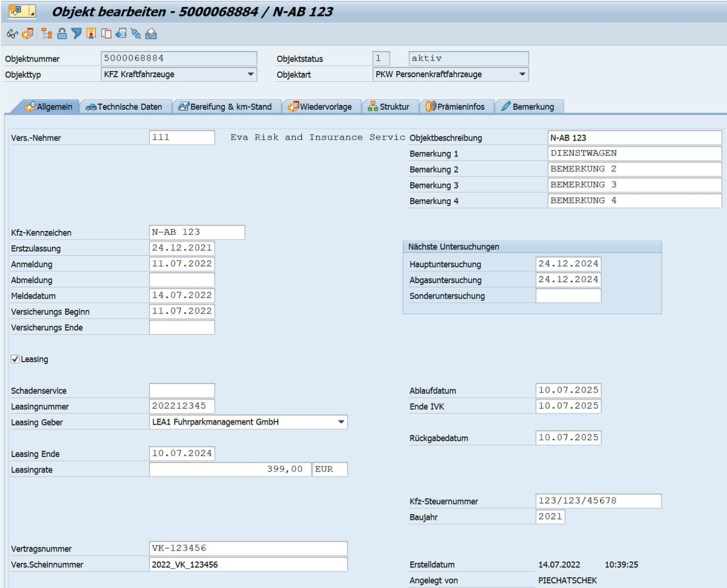
Task: Switch to the Technische Daten tab
Action: pyautogui.click(x=124, y=107)
